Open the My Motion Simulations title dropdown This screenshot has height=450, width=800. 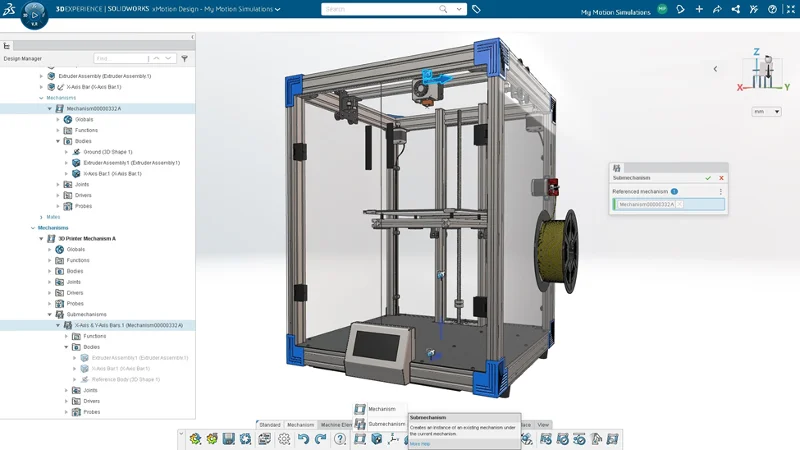(x=277, y=9)
